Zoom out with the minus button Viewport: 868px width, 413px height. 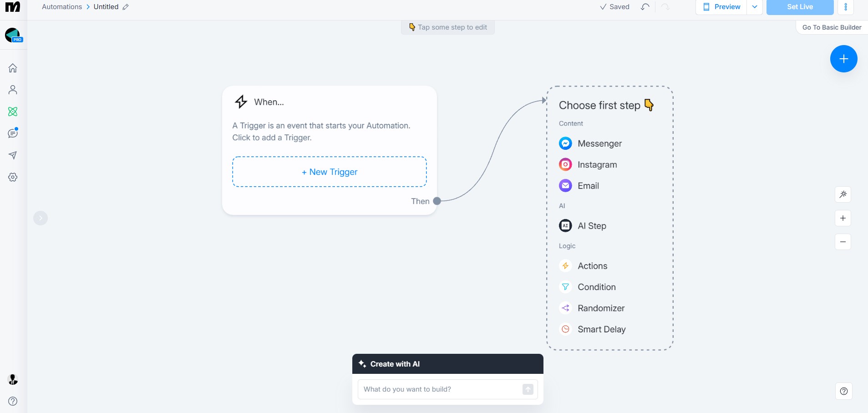tap(843, 242)
